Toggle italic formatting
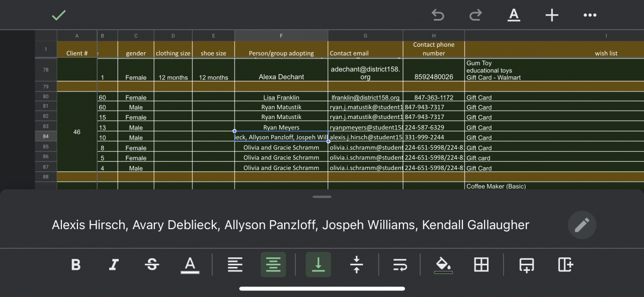The image size is (644, 297). coord(114,264)
